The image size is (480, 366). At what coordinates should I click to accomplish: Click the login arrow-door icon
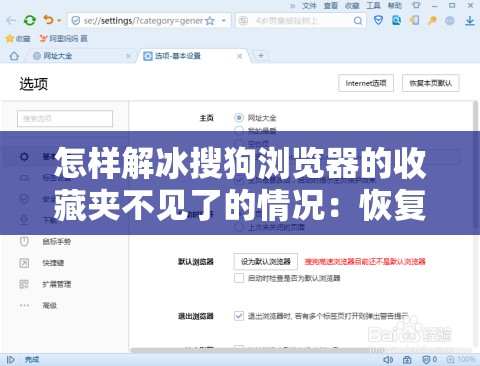414,20
